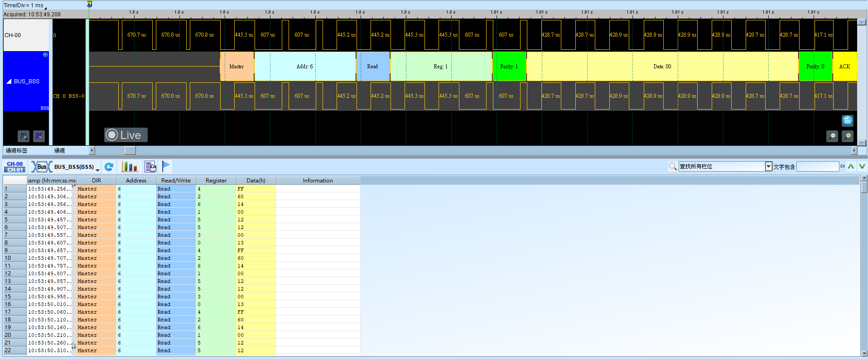Jump to previous match with green up arrow

click(x=851, y=167)
